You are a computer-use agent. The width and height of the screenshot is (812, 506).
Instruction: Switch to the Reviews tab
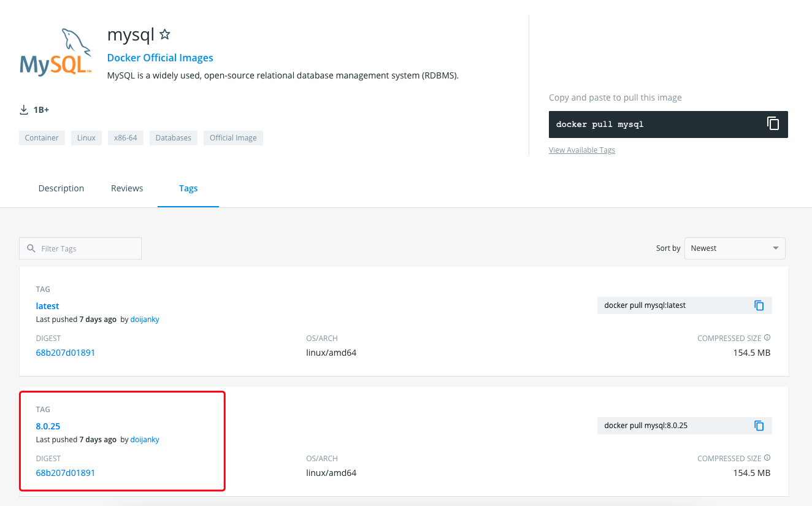127,188
